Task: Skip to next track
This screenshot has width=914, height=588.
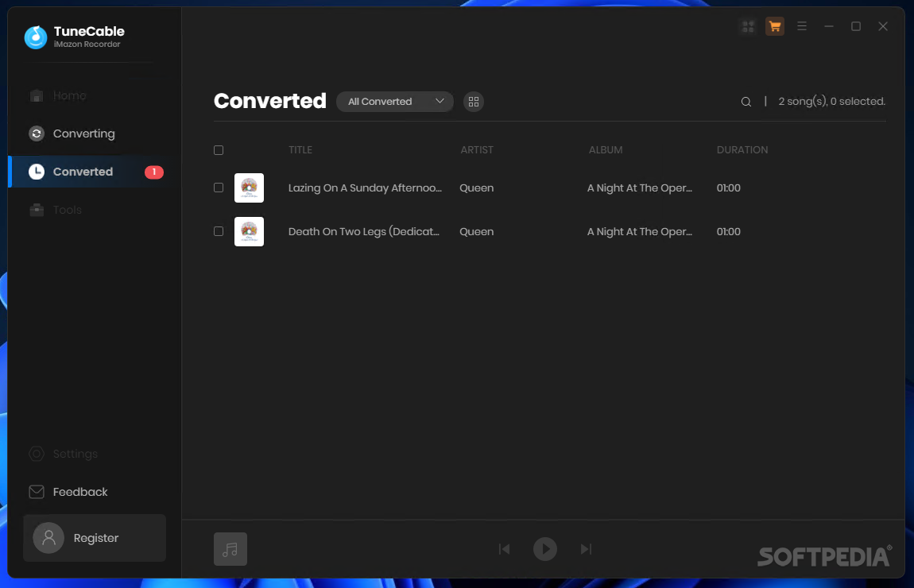Action: tap(586, 549)
